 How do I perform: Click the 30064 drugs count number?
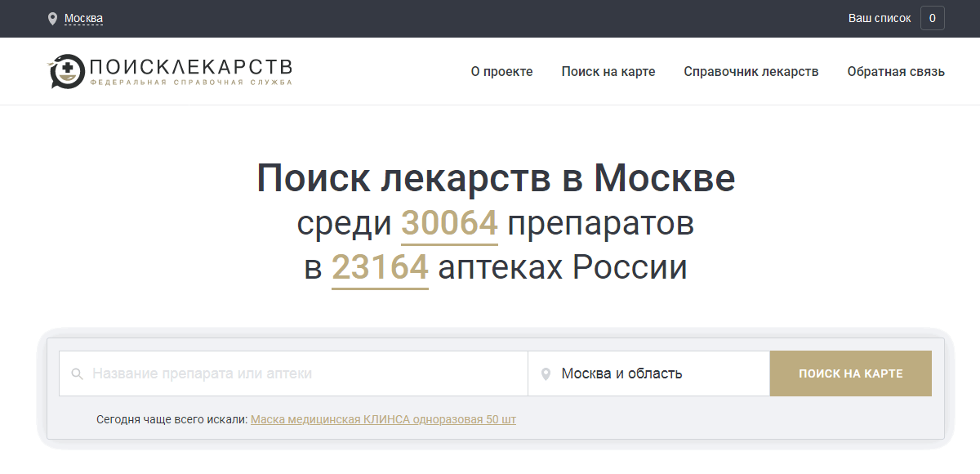point(449,224)
